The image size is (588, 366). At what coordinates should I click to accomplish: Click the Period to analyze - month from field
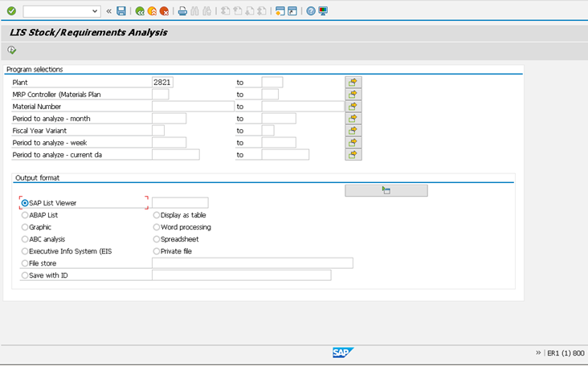169,118
